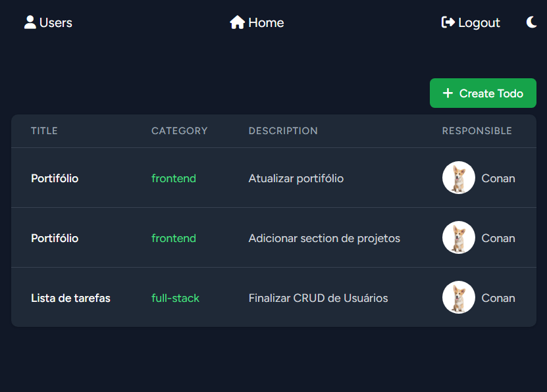
Task: Click Conan's avatar in the Lista de tarefas row
Action: click(x=458, y=297)
